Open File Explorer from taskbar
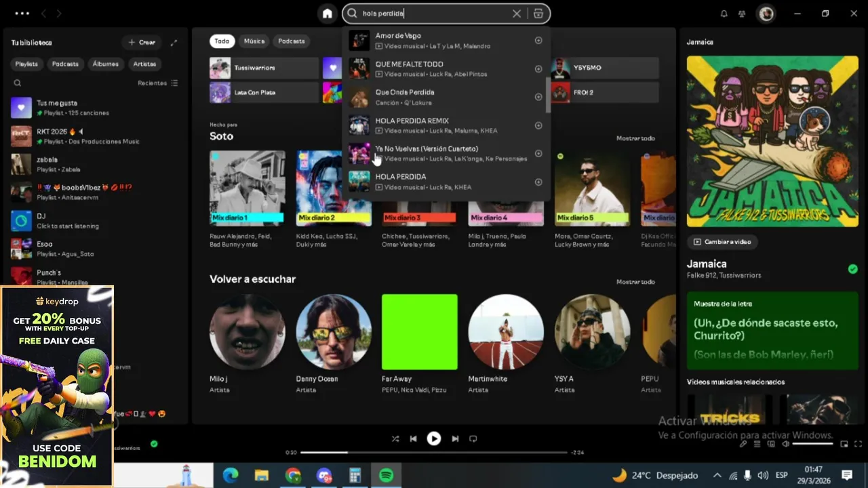Image resolution: width=868 pixels, height=488 pixels. point(262,475)
